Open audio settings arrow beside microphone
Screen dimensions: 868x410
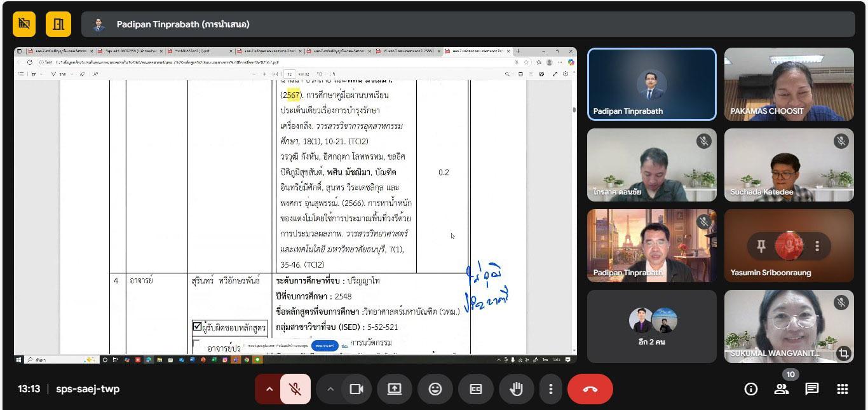point(269,389)
